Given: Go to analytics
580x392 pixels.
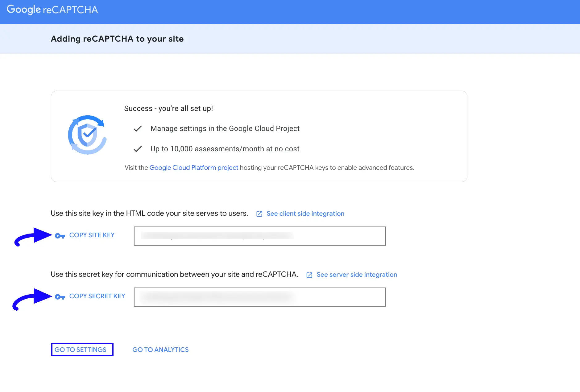Looking at the screenshot, I should pos(160,350).
